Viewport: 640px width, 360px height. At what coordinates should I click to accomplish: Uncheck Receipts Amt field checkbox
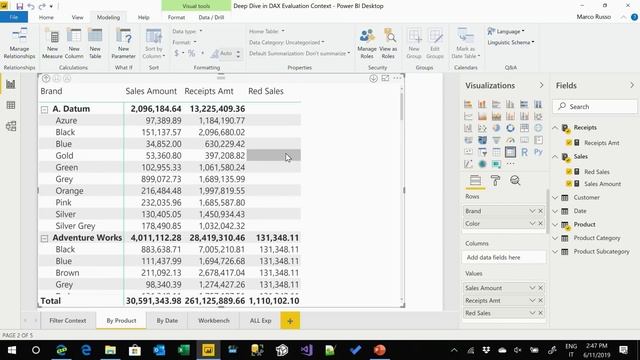[x=569, y=143]
